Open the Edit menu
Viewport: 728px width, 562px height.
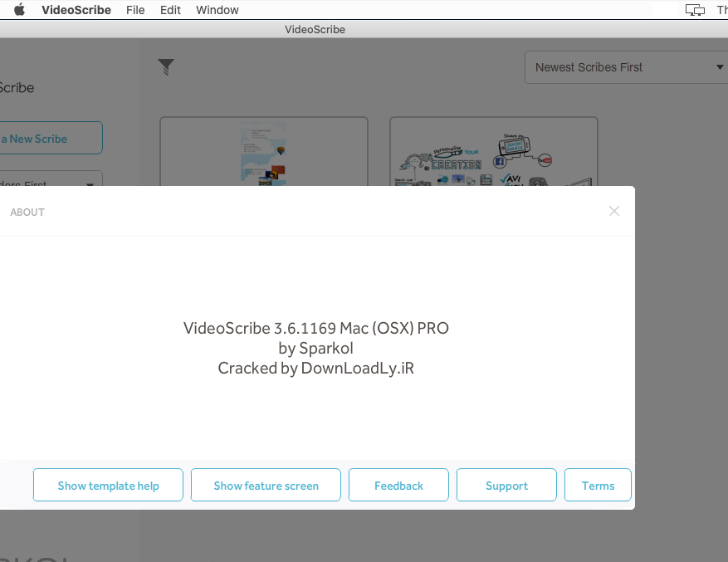170,10
